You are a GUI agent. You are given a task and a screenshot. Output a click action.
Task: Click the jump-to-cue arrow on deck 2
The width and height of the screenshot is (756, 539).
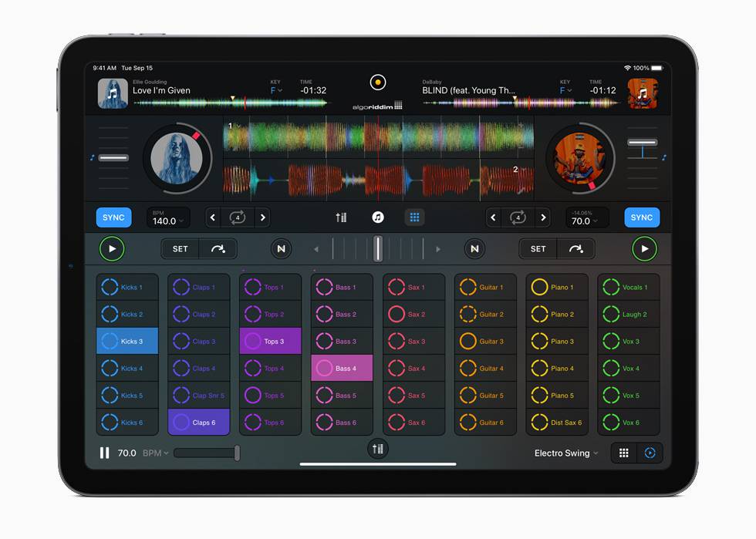point(575,249)
